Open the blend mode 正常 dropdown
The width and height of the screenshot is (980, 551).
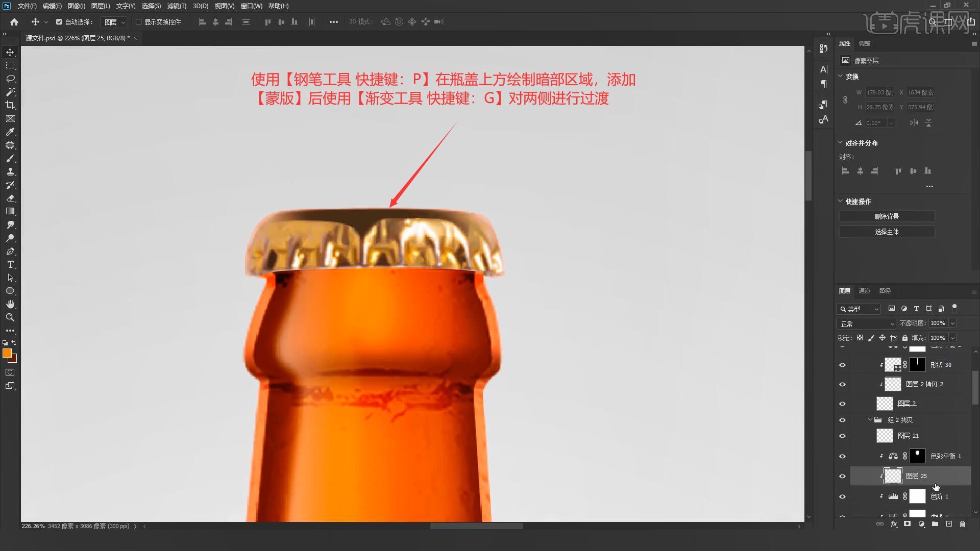point(866,324)
